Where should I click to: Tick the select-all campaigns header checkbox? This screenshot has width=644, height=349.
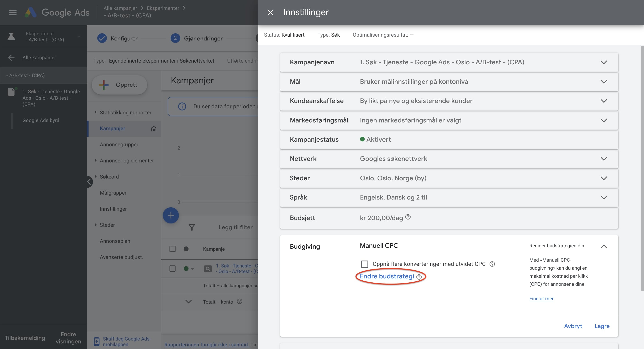point(172,249)
